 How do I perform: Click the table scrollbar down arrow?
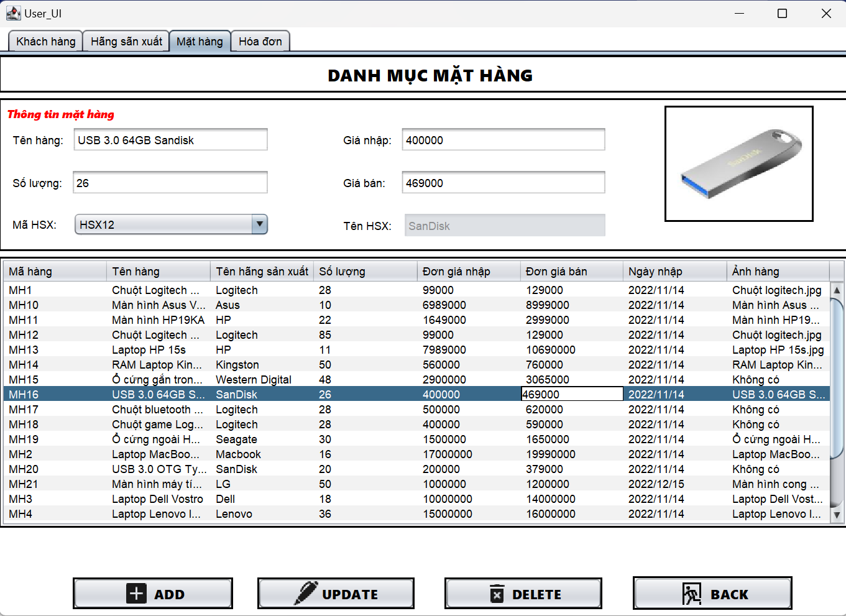836,515
